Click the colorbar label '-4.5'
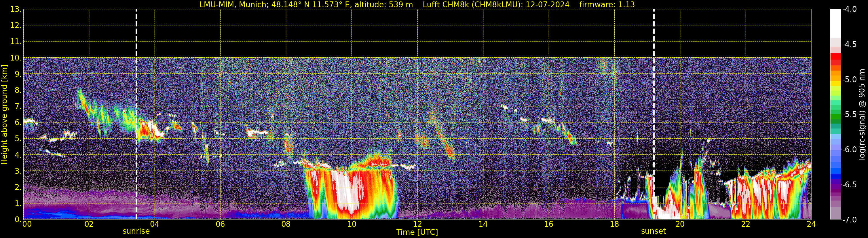Image resolution: width=868 pixels, height=238 pixels. tap(849, 44)
